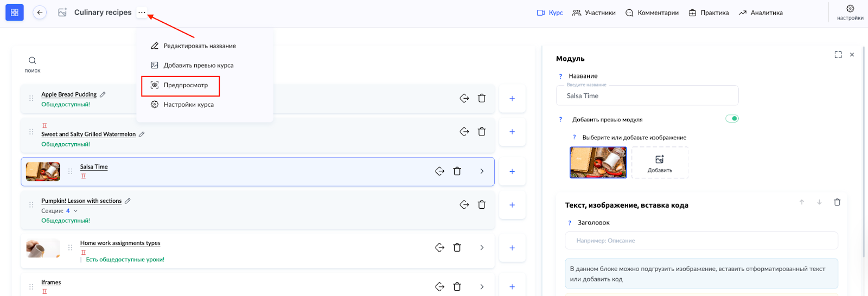The width and height of the screenshot is (868, 296).
Task: Switch to the Аналитика tab
Action: pyautogui.click(x=761, y=12)
